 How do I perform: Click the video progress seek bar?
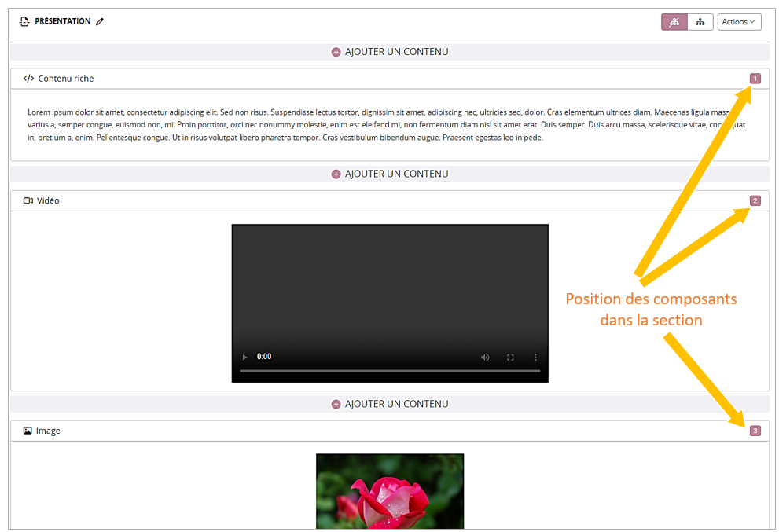390,370
